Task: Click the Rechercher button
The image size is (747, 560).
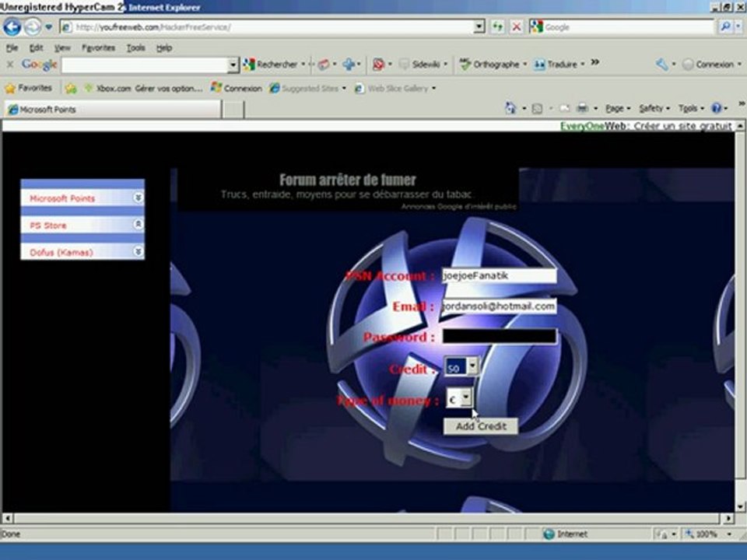Action: coord(271,65)
